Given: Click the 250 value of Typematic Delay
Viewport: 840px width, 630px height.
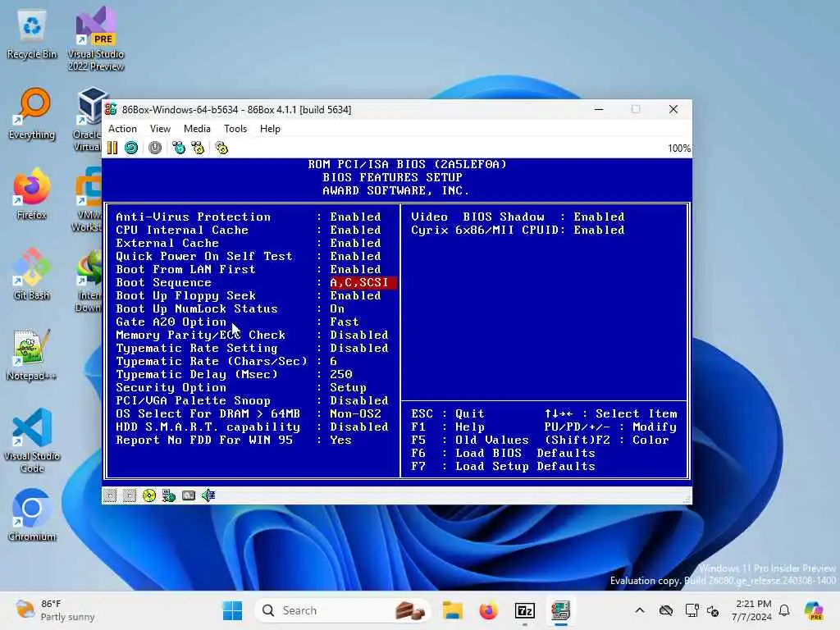Looking at the screenshot, I should tap(340, 374).
